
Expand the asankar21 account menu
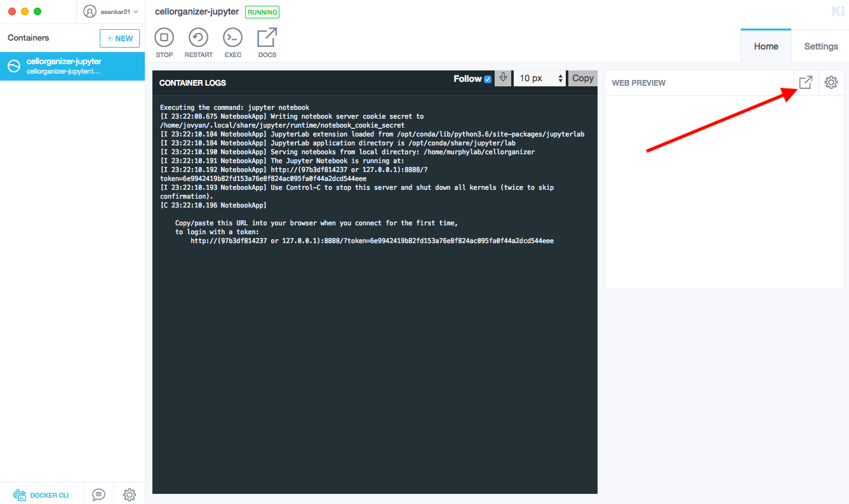tap(111, 11)
